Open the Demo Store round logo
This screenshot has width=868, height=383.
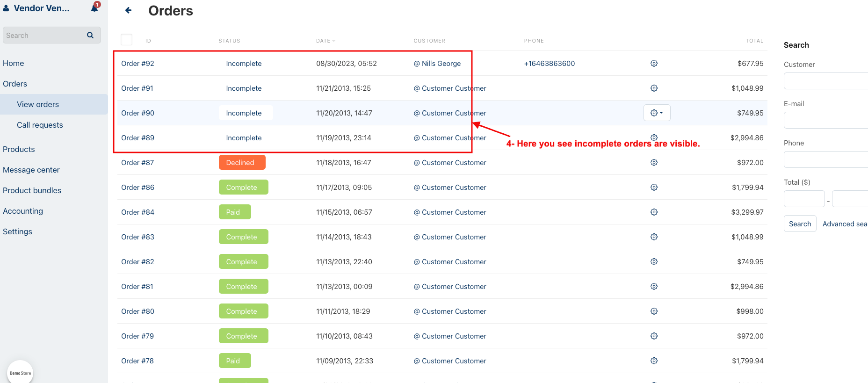coord(20,372)
